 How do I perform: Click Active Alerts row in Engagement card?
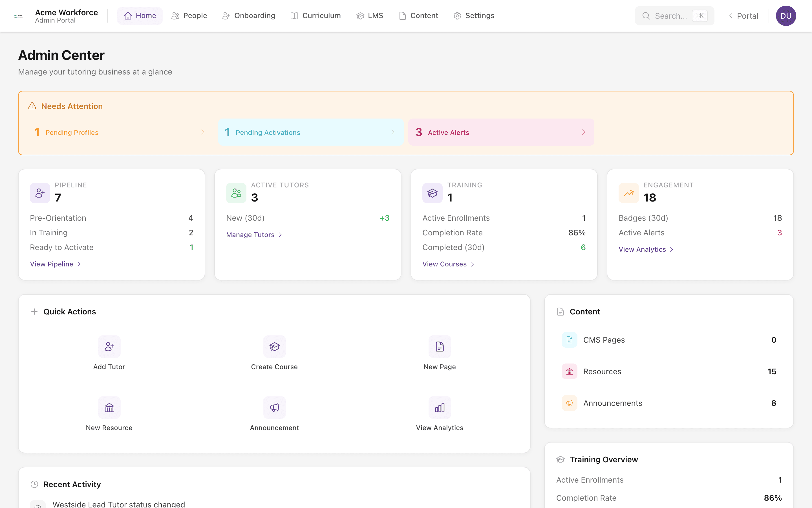tap(700, 233)
